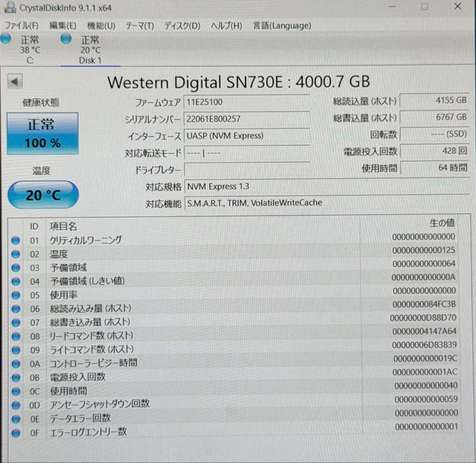The width and height of the screenshot is (476, 463).
Task: Click status orb for 総読み込み量 (ホスト) row
Action: 16,309
